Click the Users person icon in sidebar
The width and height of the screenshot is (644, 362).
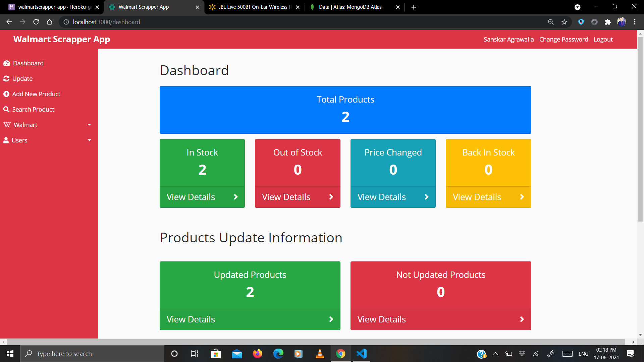point(6,140)
